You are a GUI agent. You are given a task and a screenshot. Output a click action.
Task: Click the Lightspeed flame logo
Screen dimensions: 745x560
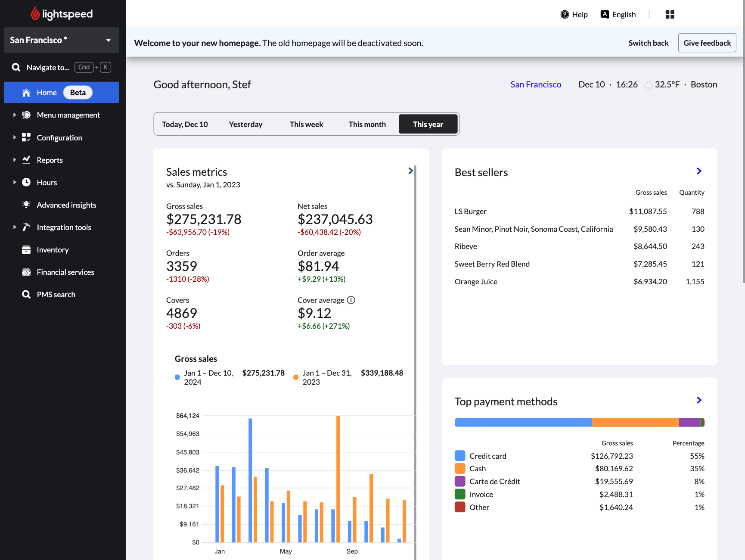click(34, 13)
